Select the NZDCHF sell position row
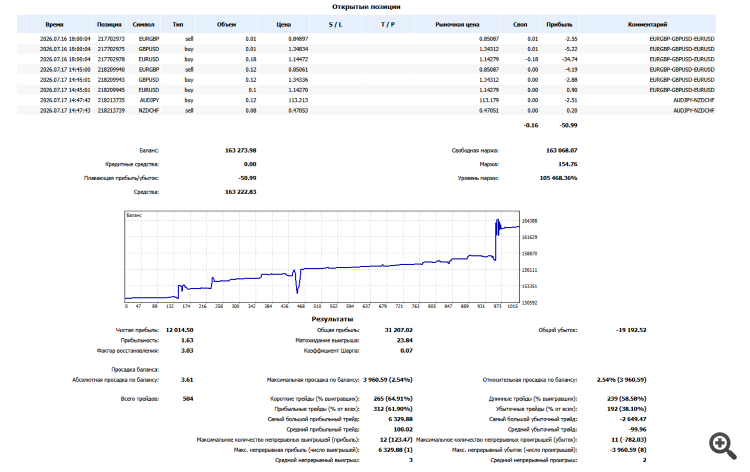 click(366, 110)
